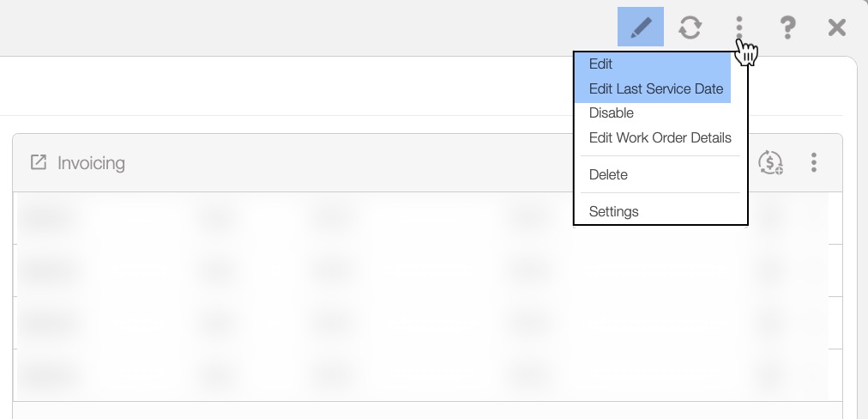
Task: Click the Invoicing section title
Action: coord(91,163)
